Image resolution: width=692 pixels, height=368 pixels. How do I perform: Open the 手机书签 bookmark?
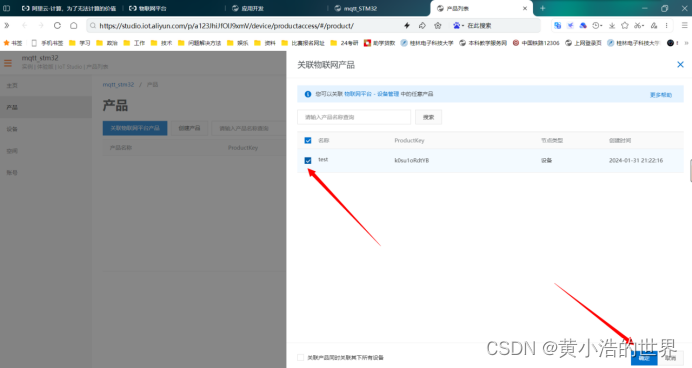coord(47,43)
